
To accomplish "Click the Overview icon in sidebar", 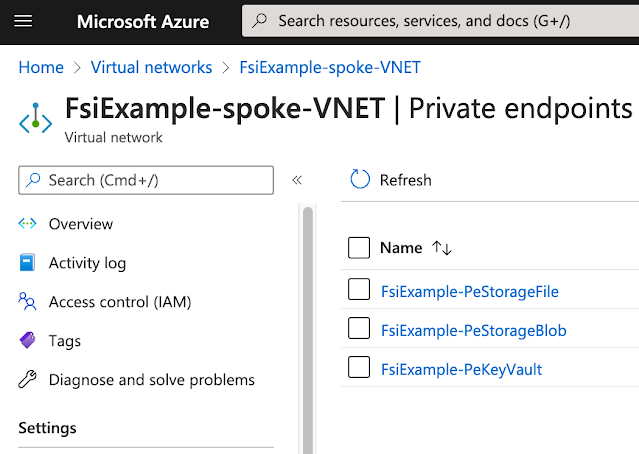I will pos(28,224).
